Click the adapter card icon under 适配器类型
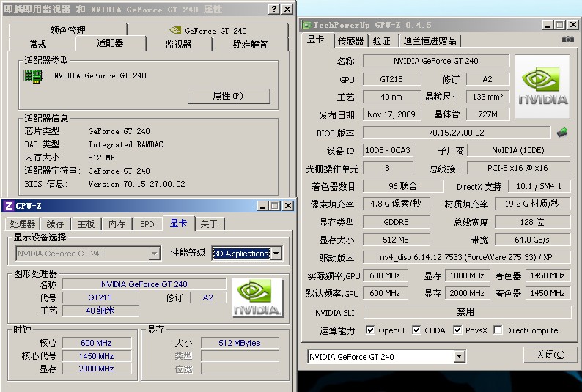582x392 pixels. pos(32,75)
